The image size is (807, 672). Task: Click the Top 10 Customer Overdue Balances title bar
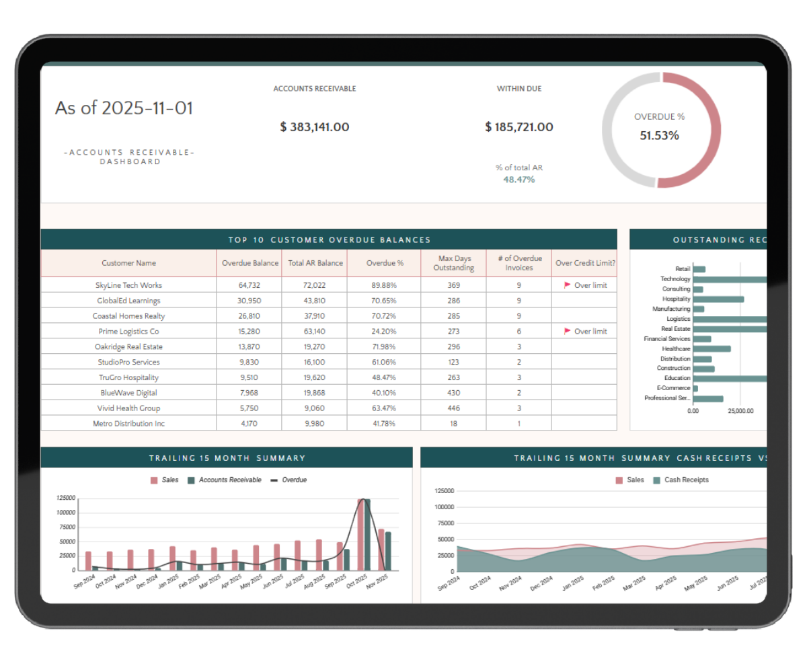(x=329, y=239)
